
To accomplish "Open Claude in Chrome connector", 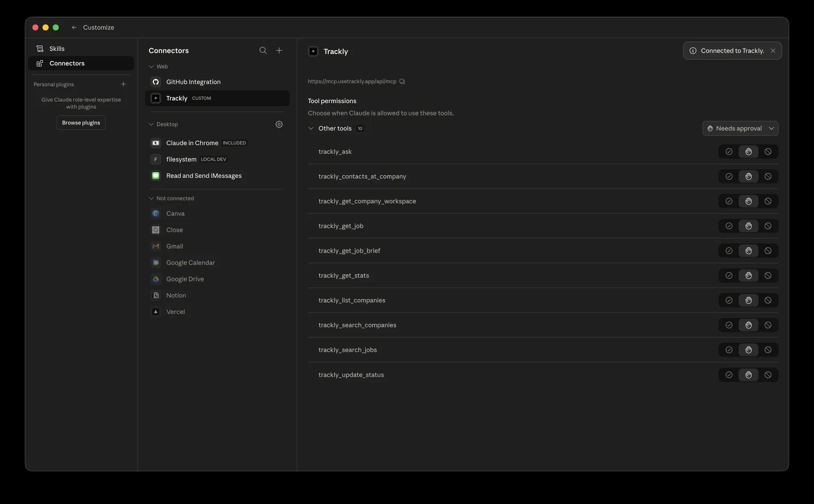I will click(x=192, y=142).
